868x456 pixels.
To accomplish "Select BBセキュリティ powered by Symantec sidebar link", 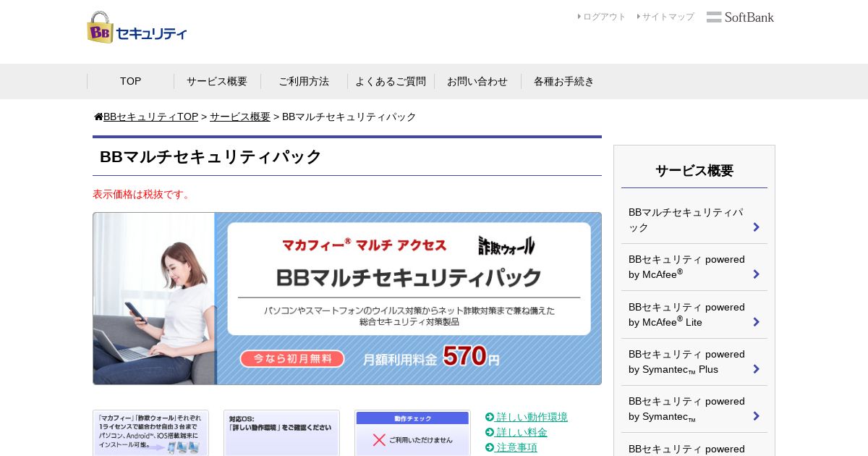I will point(694,409).
